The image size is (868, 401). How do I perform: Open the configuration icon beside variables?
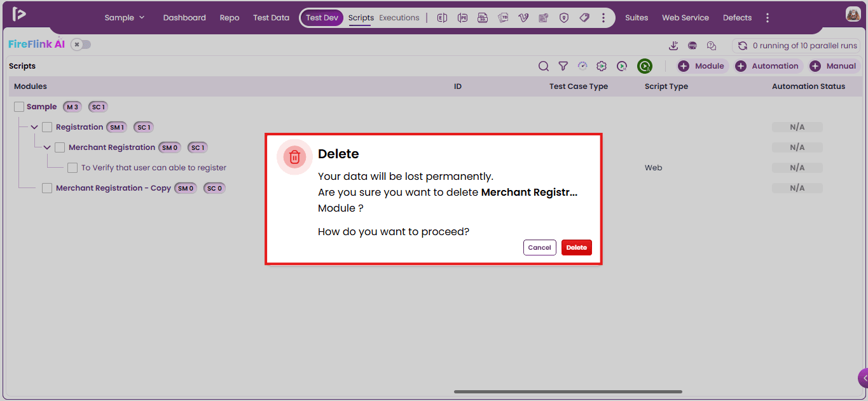tap(544, 18)
